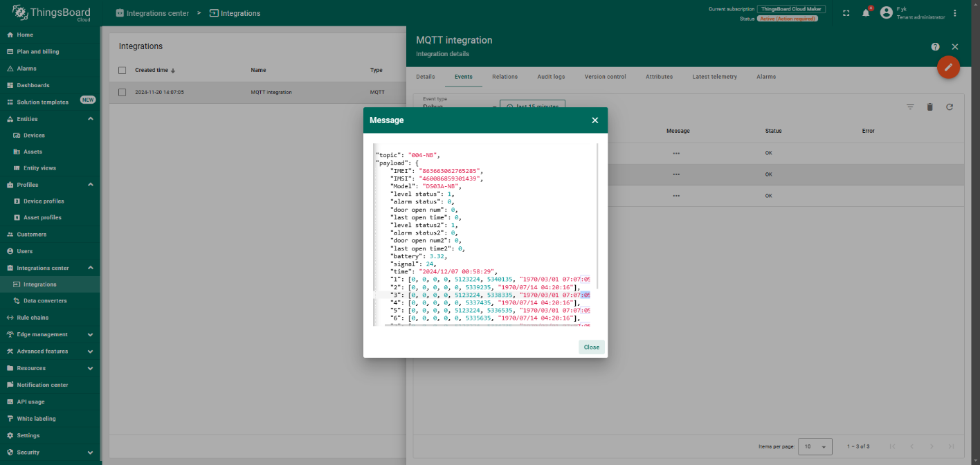Open Items per page dropdown
This screenshot has height=465, width=980.
click(x=815, y=446)
